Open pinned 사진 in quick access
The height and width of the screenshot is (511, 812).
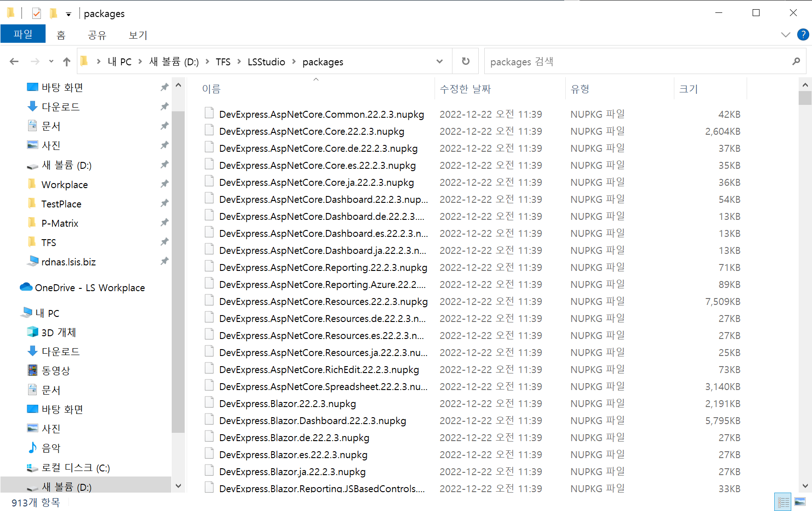[51, 145]
